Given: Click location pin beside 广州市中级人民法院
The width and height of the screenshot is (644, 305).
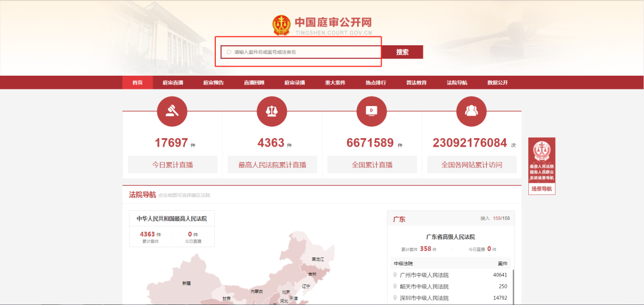Looking at the screenshot, I should pos(395,275).
